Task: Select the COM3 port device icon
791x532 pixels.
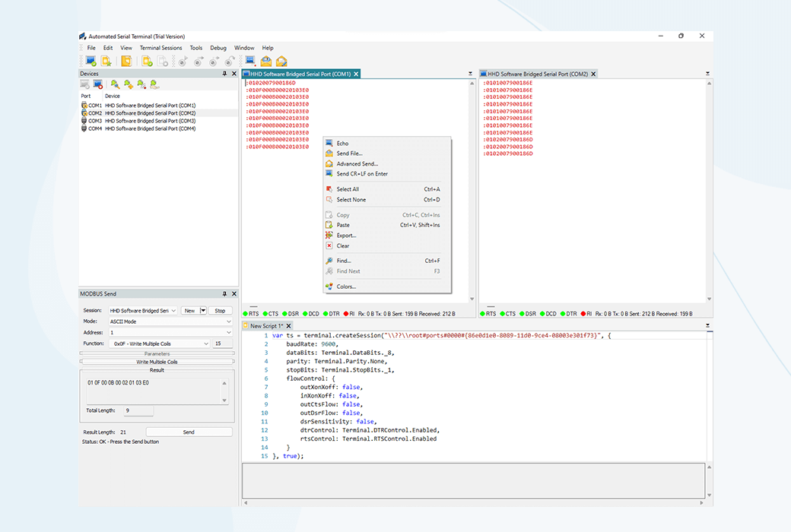Action: pos(84,121)
